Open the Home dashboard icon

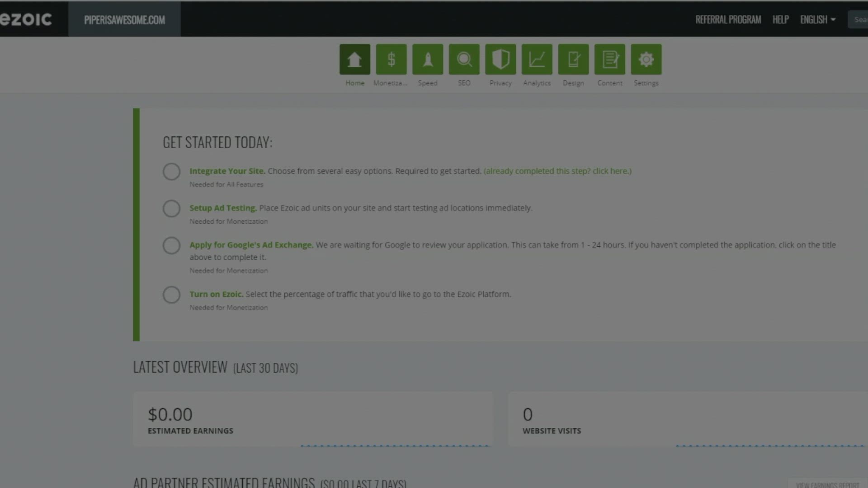tap(354, 59)
